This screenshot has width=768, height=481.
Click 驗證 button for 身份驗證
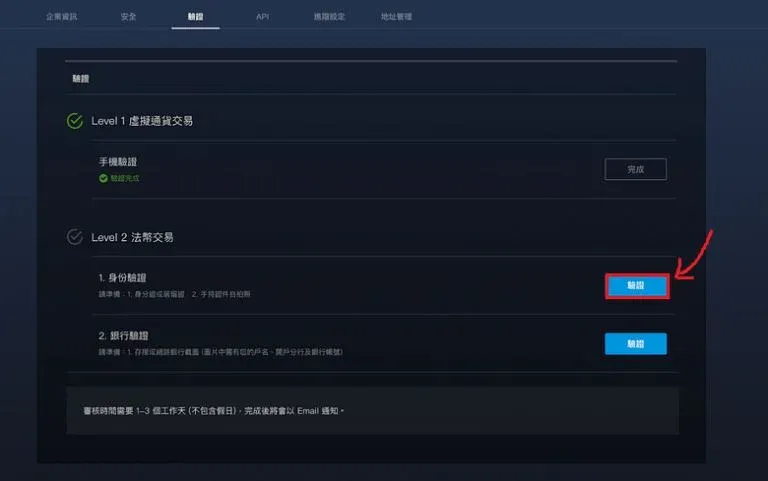pos(636,286)
